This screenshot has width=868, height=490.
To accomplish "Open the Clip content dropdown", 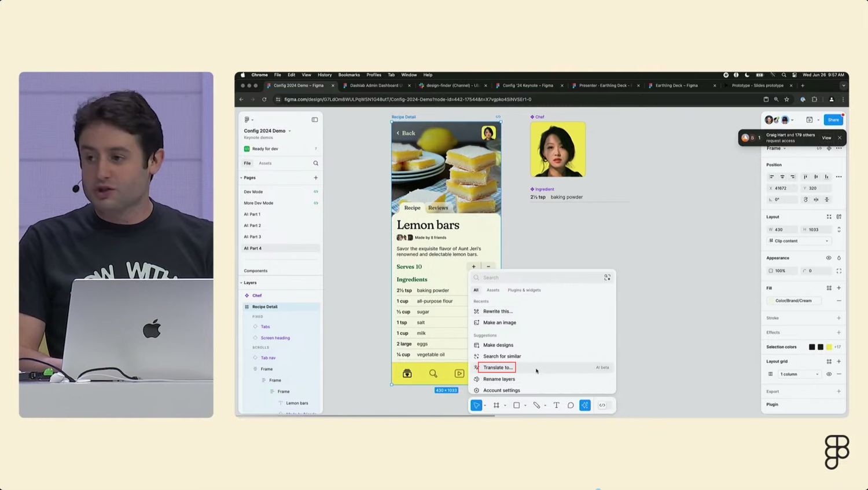I will click(x=799, y=241).
